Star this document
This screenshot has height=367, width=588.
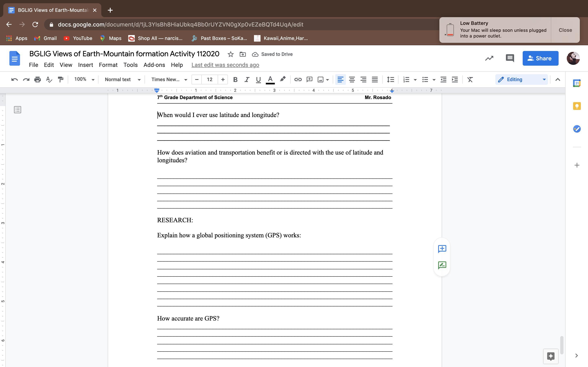point(231,54)
